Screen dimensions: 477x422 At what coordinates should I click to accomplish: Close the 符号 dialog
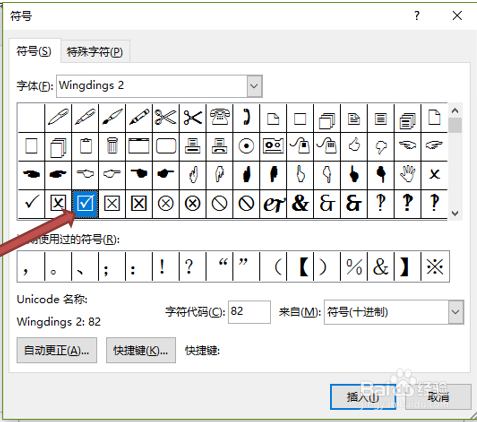point(457,16)
